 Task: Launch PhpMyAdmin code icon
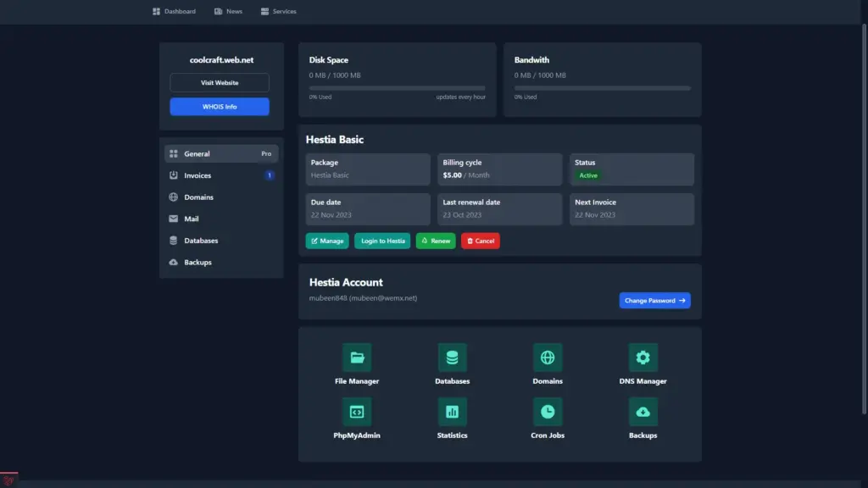[x=357, y=412]
